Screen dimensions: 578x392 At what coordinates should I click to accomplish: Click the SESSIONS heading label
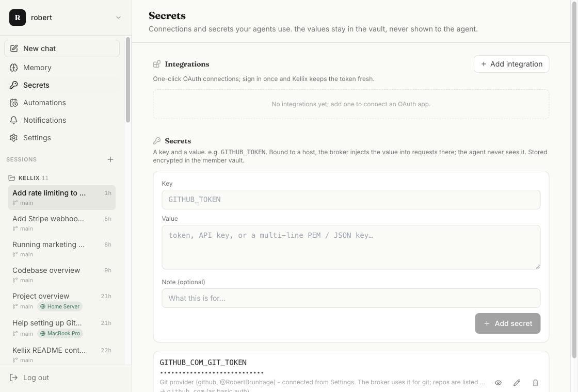pyautogui.click(x=21, y=159)
